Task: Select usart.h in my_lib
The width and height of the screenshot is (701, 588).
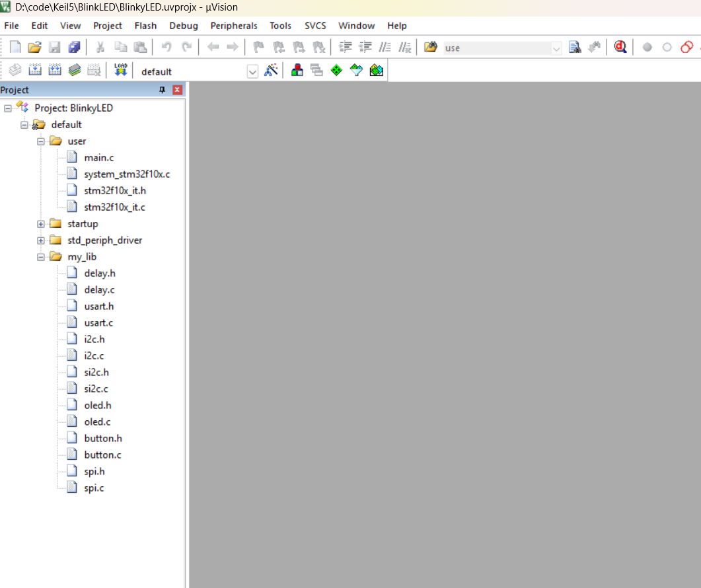Action: [99, 307]
